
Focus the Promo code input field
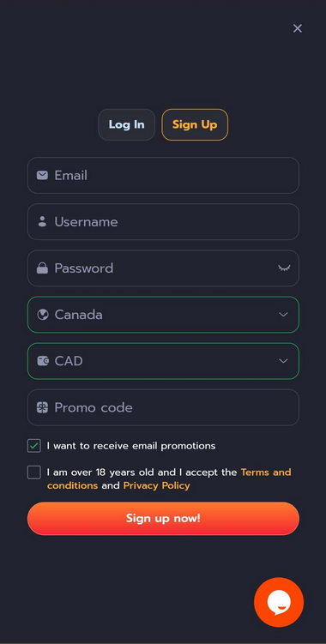163,407
